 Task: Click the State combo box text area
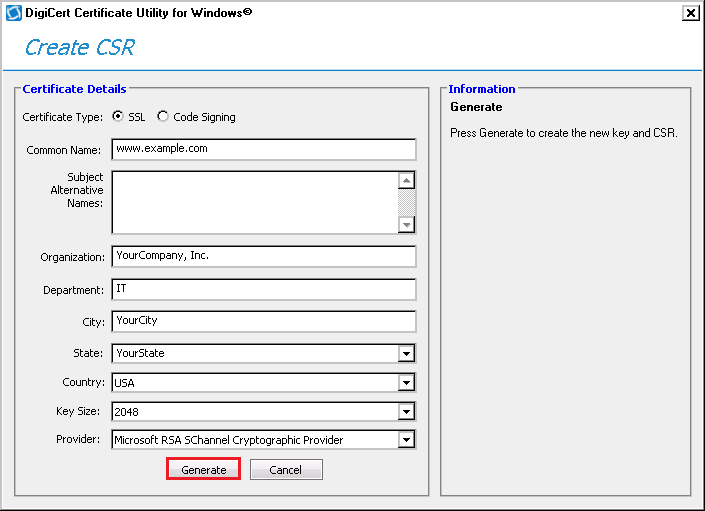click(254, 353)
